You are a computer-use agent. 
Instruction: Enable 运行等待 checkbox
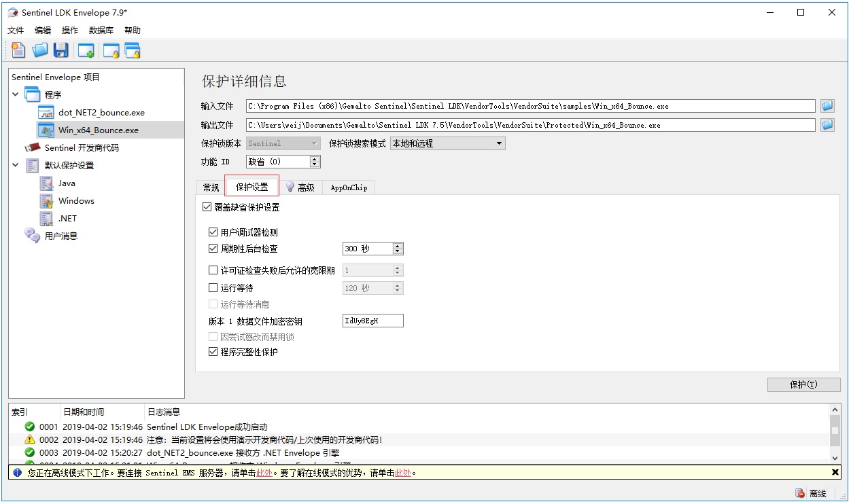[x=213, y=288]
